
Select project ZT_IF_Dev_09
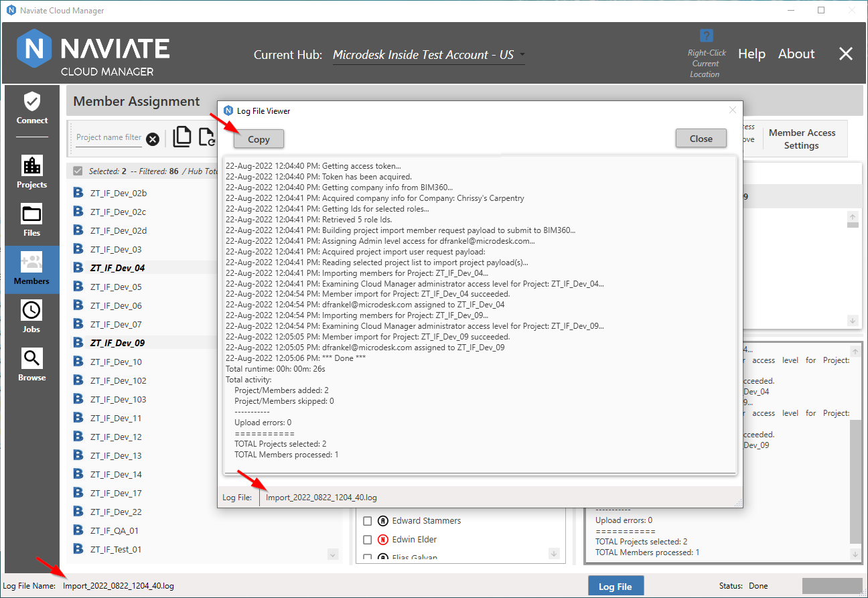coord(118,343)
